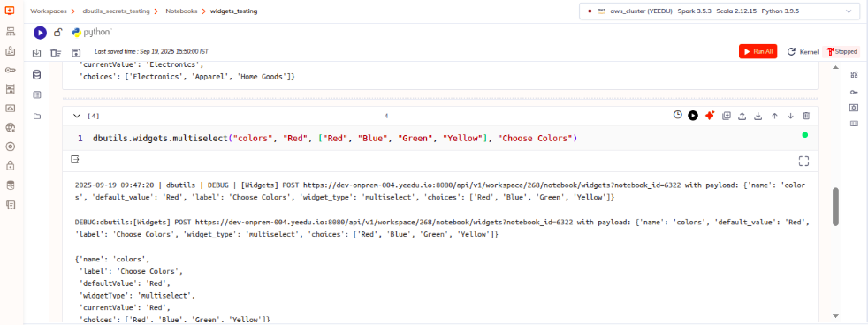
Task: Click the clear outputs icon in toolbar
Action: click(56, 52)
